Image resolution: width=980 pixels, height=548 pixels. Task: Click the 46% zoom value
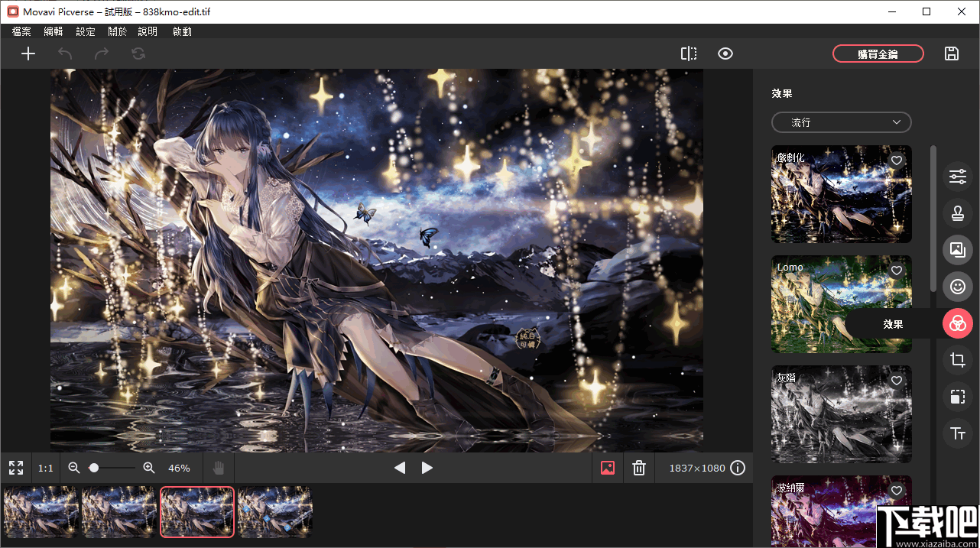[179, 468]
